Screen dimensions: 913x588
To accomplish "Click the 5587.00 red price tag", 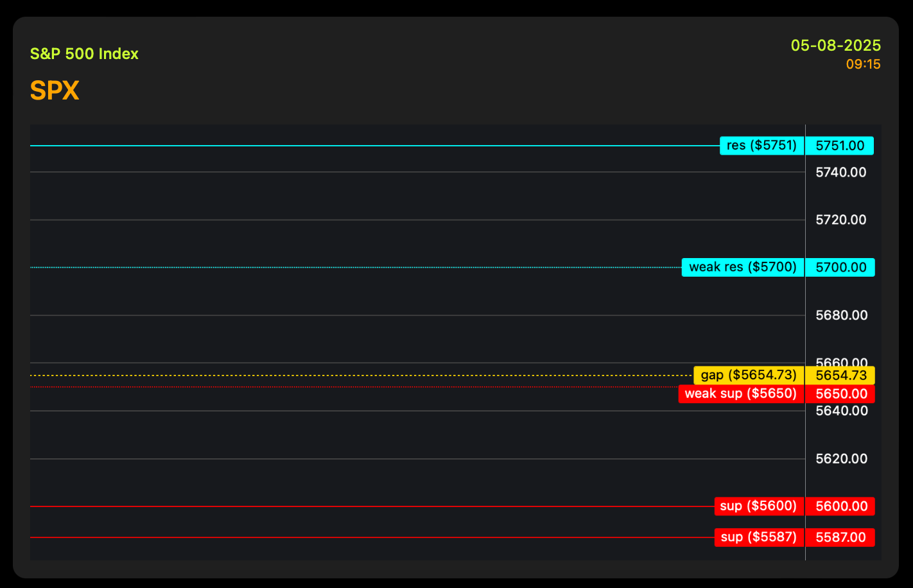I will point(840,537).
